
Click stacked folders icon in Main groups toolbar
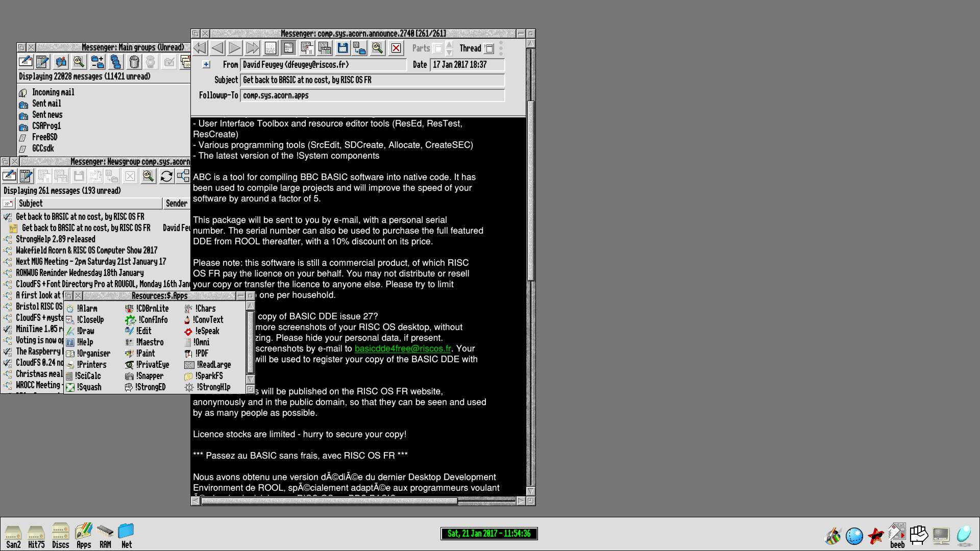pyautogui.click(x=116, y=62)
